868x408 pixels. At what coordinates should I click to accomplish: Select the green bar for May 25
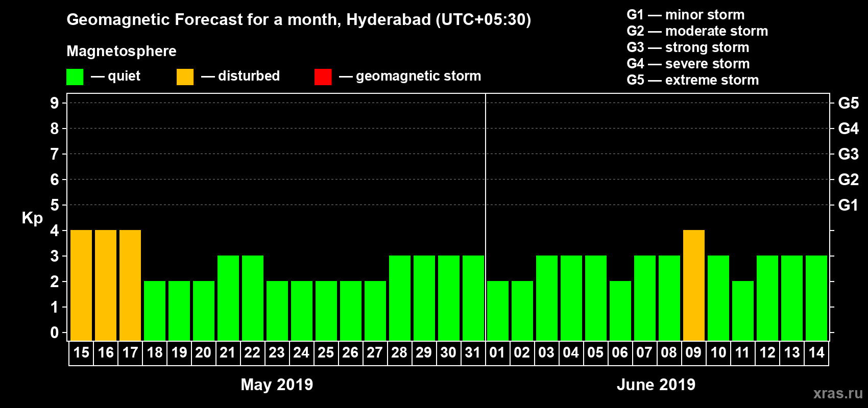coord(326,311)
